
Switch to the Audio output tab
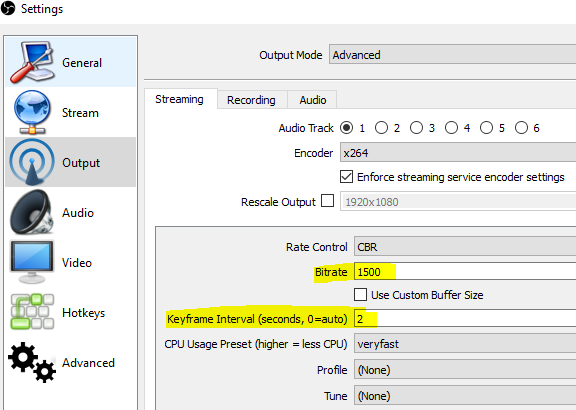[x=313, y=100]
